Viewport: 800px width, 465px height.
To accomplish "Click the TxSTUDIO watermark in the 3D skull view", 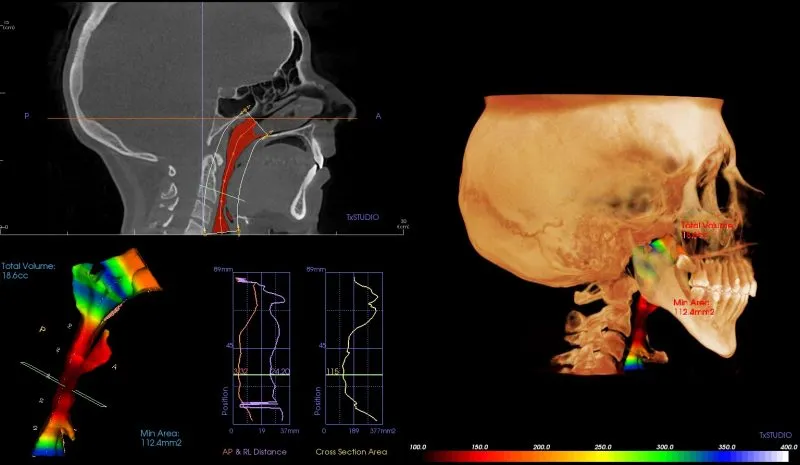I will click(x=776, y=435).
